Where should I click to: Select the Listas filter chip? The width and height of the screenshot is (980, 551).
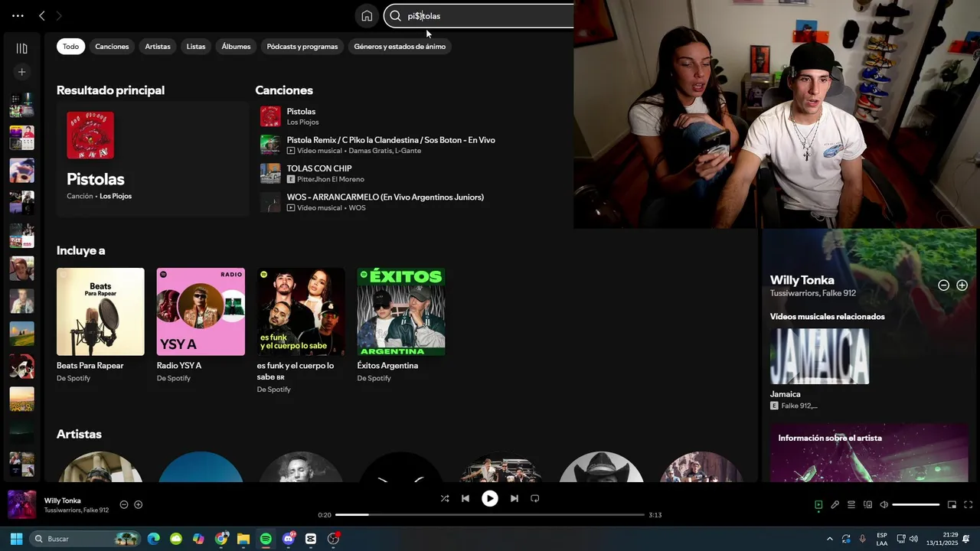click(x=196, y=47)
